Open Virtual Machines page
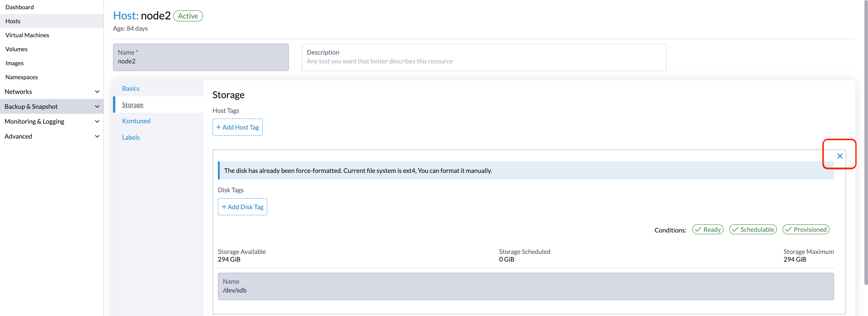 [x=27, y=35]
